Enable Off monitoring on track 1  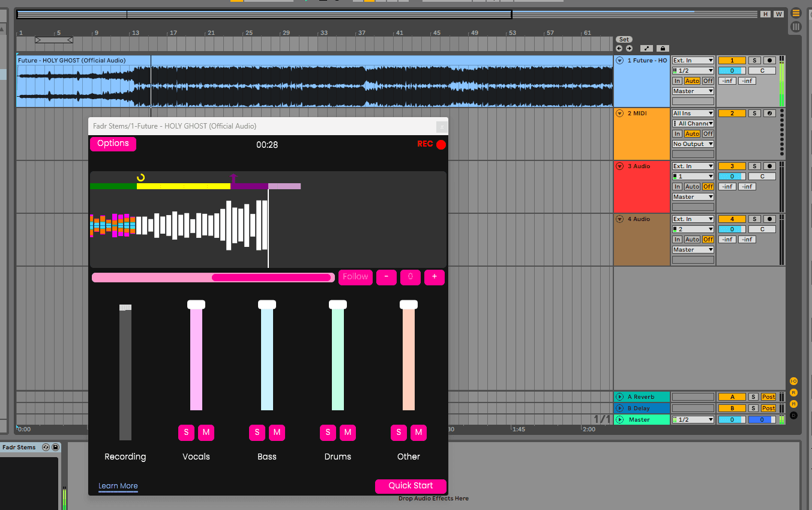tap(708, 80)
